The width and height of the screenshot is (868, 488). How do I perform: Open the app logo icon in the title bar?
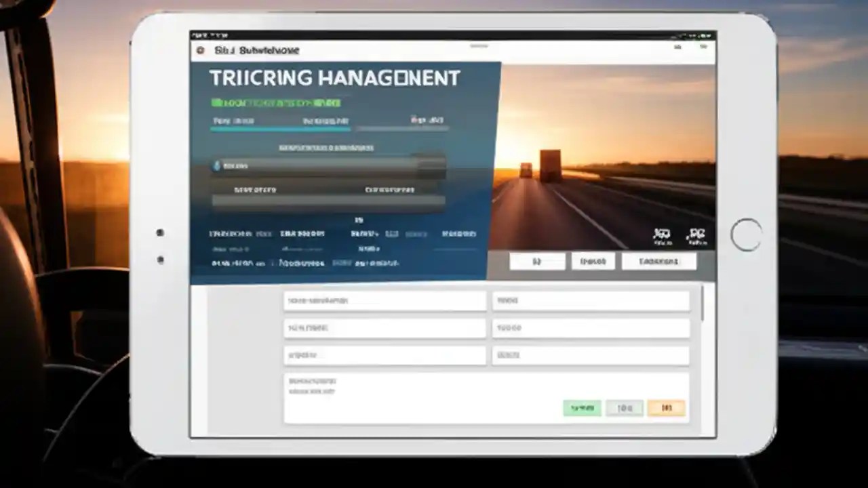200,50
